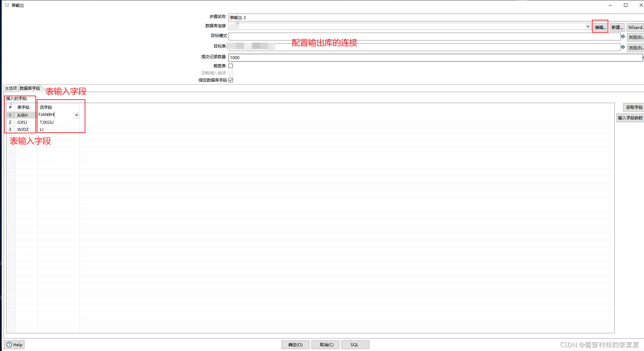644x351 pixels.
Task: Click the 获取字段 button
Action: pos(634,107)
